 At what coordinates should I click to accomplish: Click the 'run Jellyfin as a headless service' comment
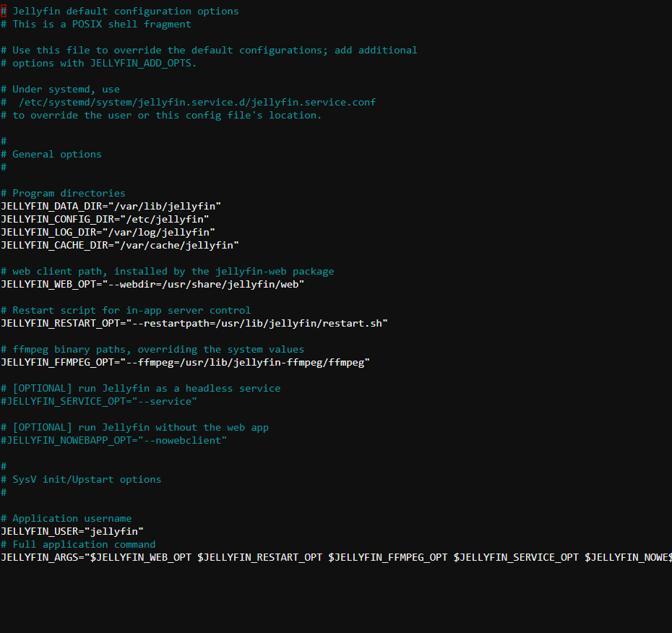141,388
